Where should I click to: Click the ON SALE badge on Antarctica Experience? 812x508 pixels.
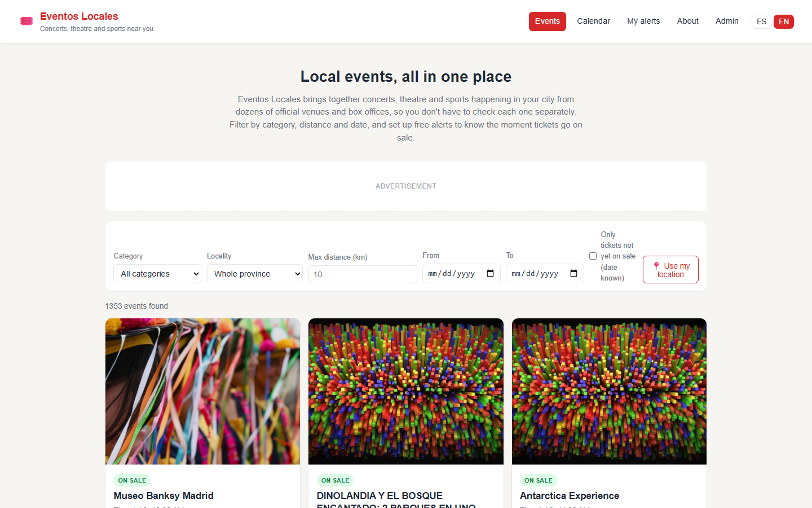tap(539, 480)
